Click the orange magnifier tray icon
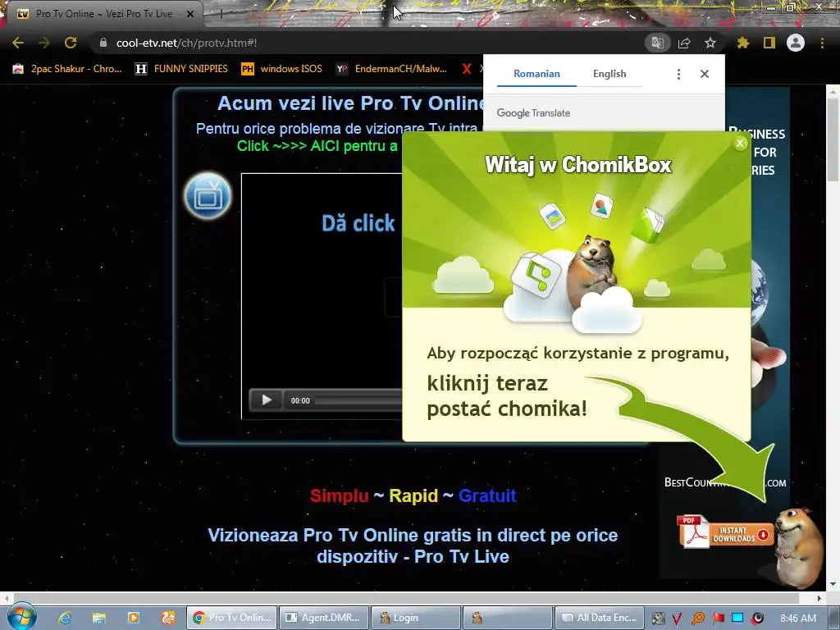Screen dimensions: 840x630 [697, 619]
